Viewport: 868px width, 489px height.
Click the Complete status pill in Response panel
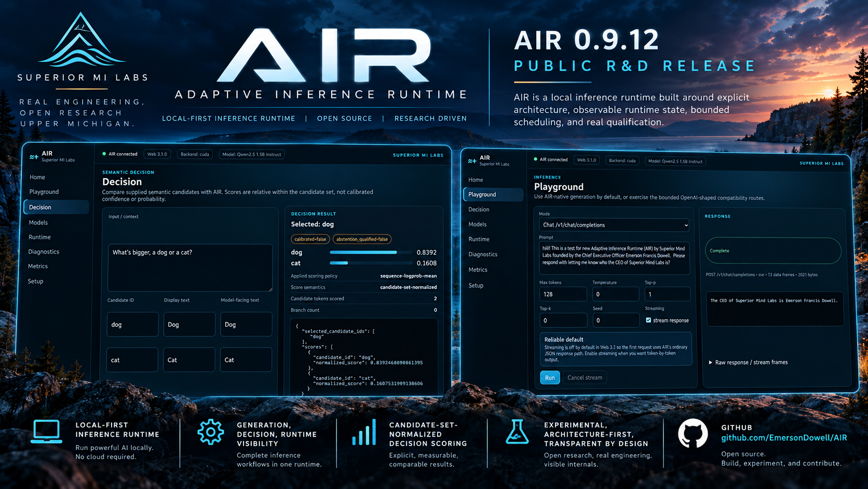[773, 251]
